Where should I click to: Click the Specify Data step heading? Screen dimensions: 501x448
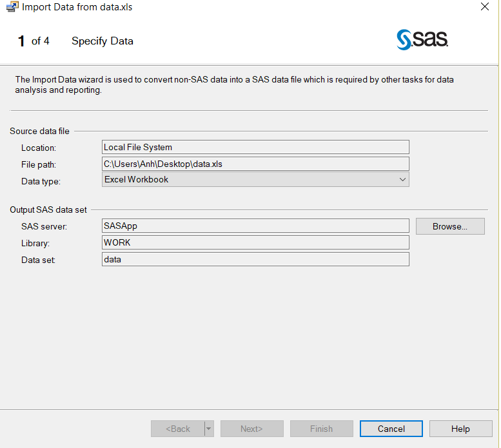pos(103,41)
